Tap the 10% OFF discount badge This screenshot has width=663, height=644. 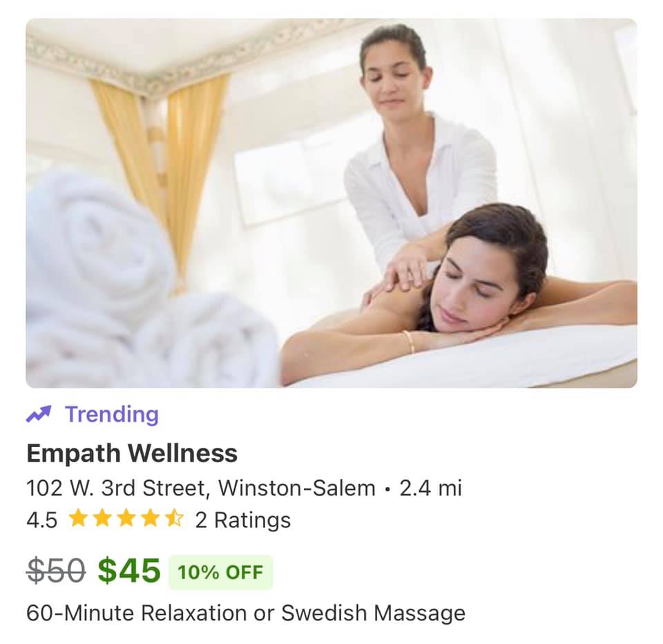tap(221, 572)
